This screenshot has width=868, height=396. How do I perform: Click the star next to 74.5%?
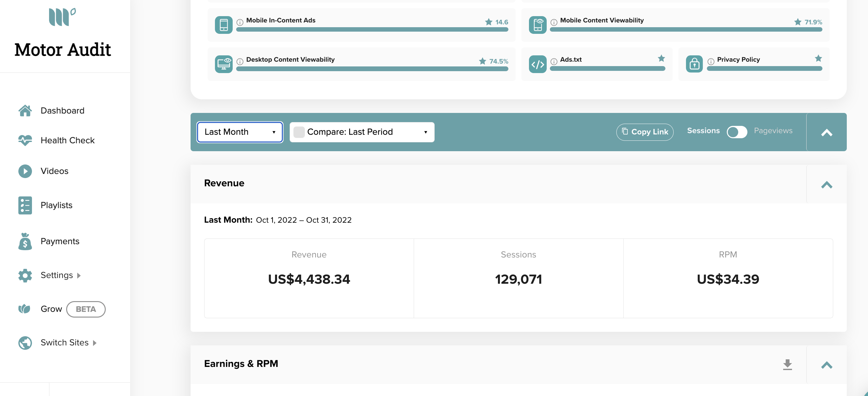click(x=482, y=61)
